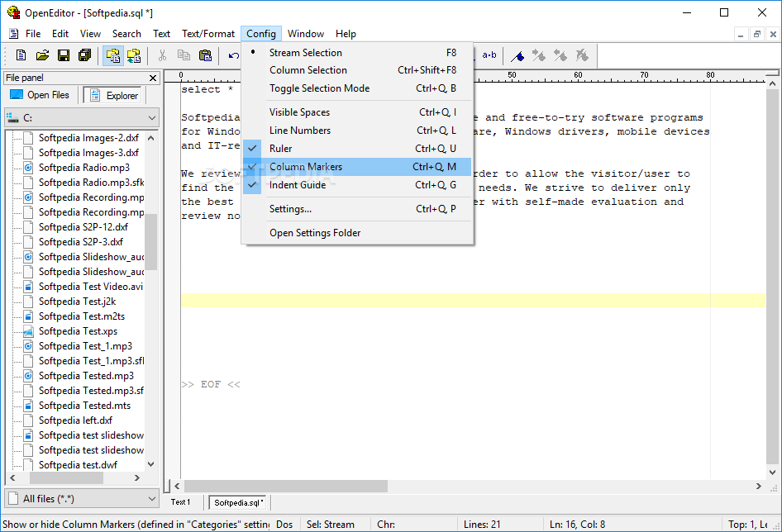Viewport: 782px width, 532px height.
Task: Close the Config menu
Action: click(x=261, y=34)
